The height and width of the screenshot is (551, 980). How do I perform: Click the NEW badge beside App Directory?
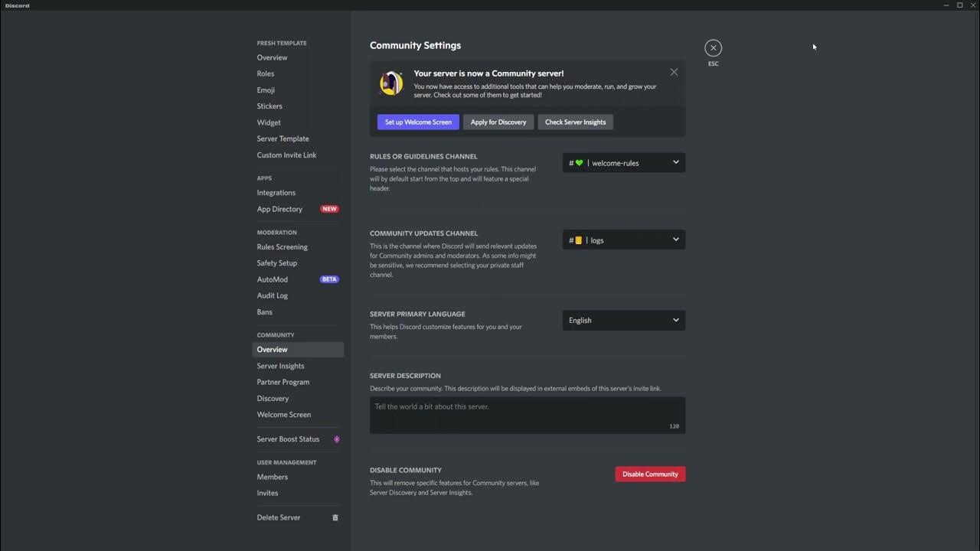(x=329, y=209)
